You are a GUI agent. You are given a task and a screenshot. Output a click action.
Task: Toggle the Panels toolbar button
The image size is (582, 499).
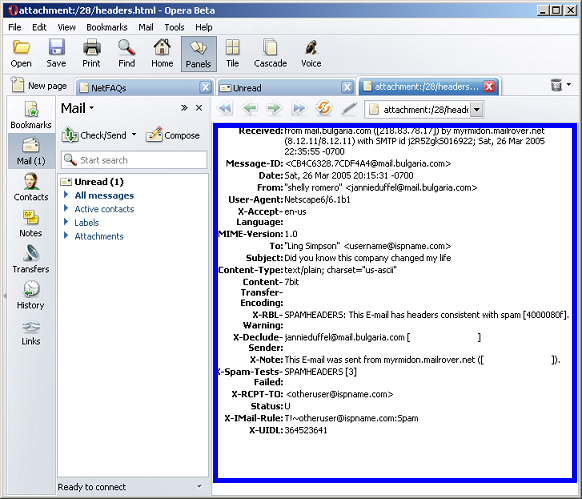coord(199,54)
